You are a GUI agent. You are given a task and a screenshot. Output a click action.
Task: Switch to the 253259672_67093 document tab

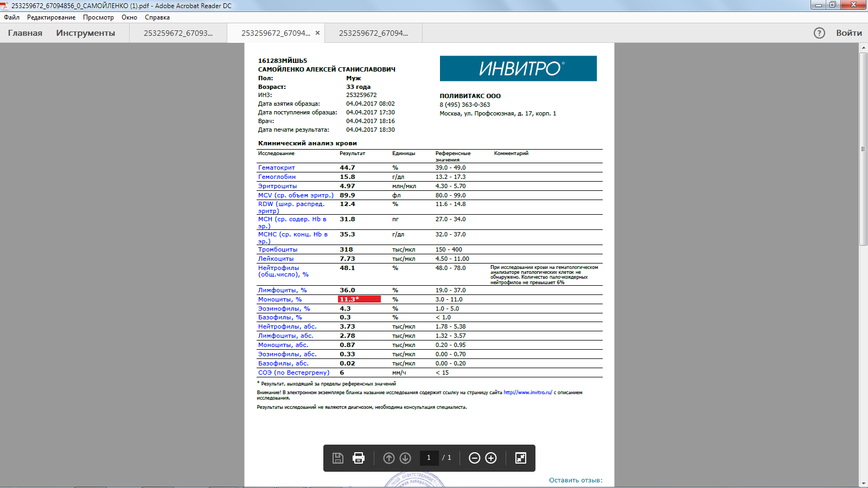(178, 33)
